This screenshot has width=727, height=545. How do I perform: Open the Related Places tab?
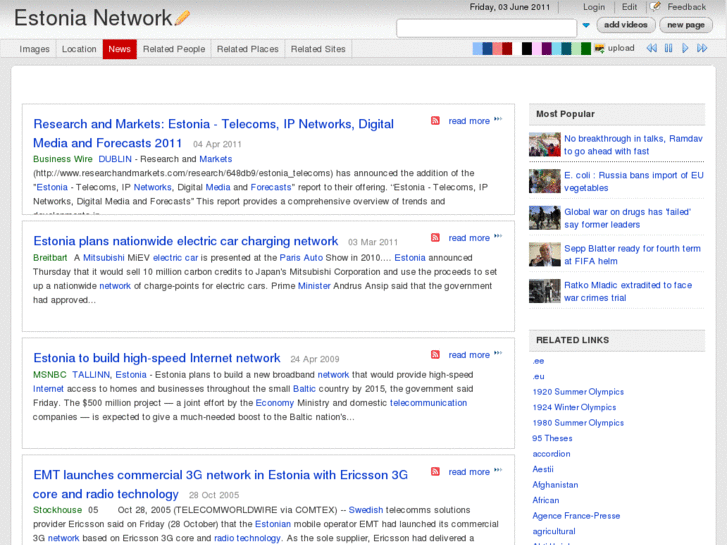click(x=248, y=49)
